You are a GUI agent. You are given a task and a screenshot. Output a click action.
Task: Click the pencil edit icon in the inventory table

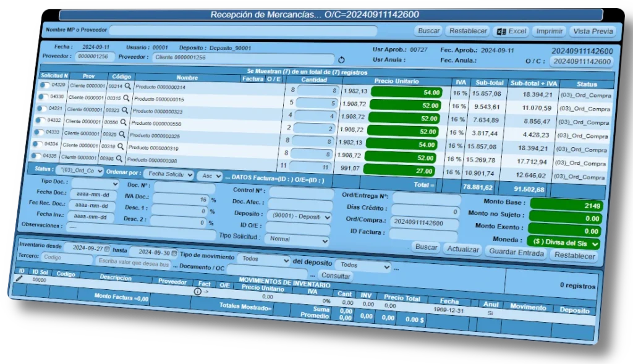click(x=19, y=277)
